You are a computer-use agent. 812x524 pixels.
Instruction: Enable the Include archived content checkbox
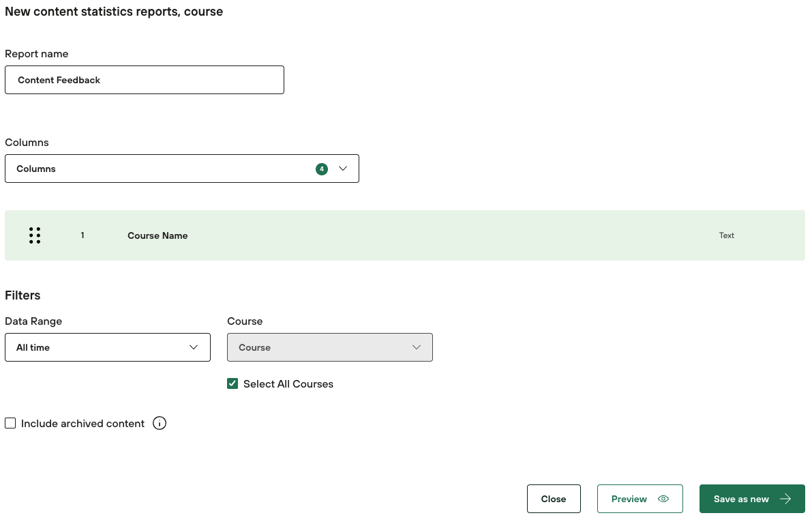pyautogui.click(x=10, y=424)
